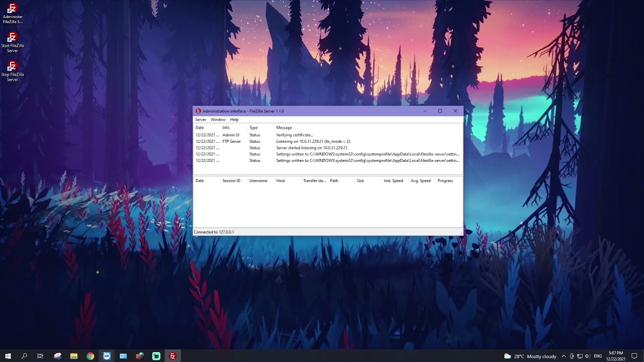Open the Windows Start menu
This screenshot has width=644, height=362.
pyautogui.click(x=8, y=356)
